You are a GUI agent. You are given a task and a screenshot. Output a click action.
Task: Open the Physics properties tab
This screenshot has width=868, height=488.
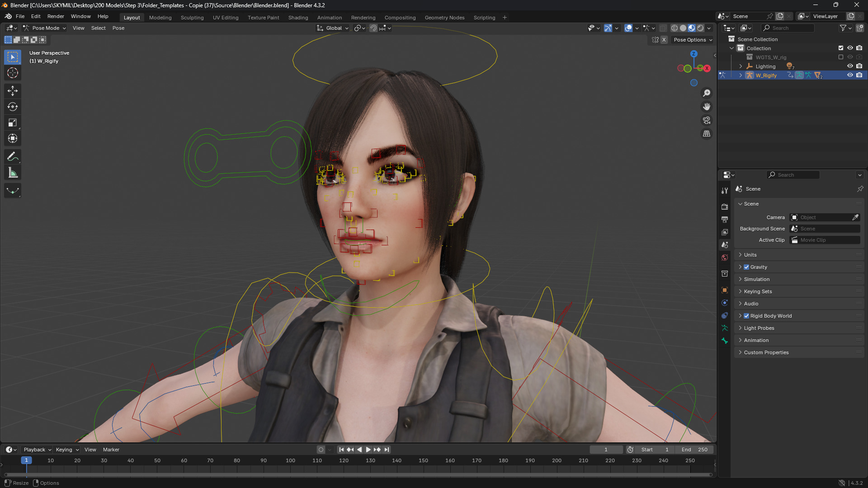pos(725,303)
